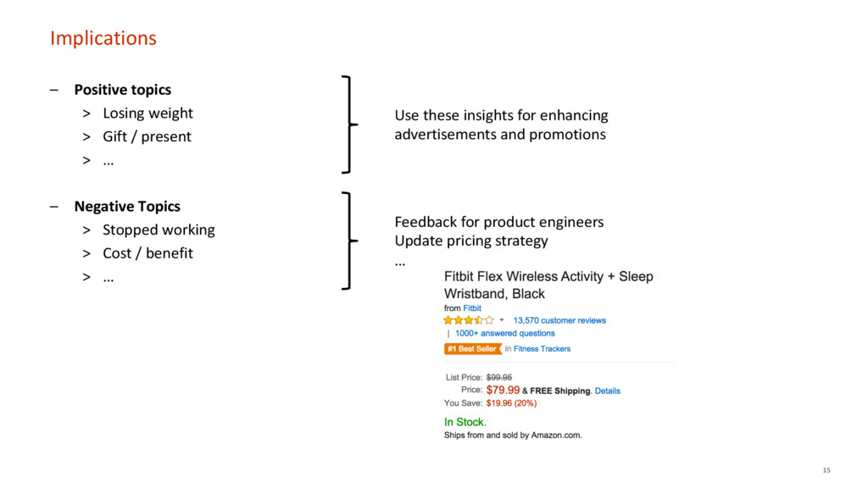
Task: Click the Negative Topics heading
Action: pos(127,207)
